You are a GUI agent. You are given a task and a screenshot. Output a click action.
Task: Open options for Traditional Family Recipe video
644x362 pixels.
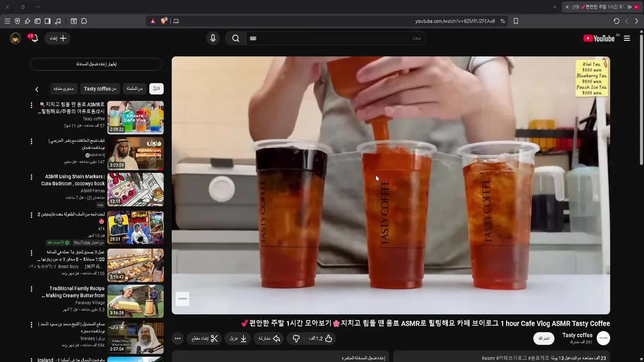(31, 289)
